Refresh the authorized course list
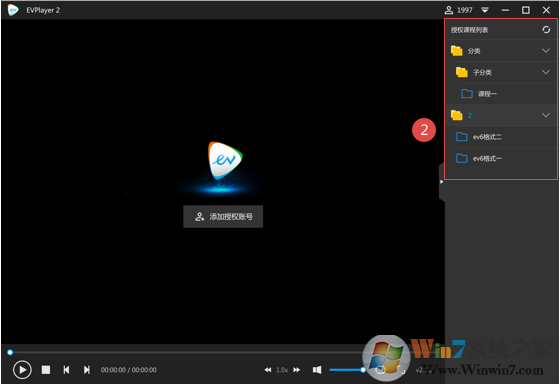560x384 pixels. 546,30
